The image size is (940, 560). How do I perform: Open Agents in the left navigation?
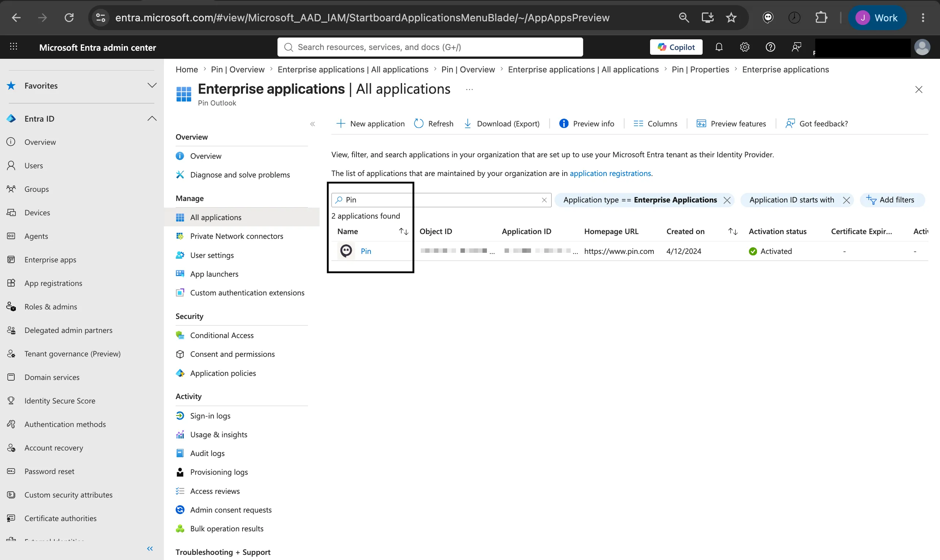point(36,236)
